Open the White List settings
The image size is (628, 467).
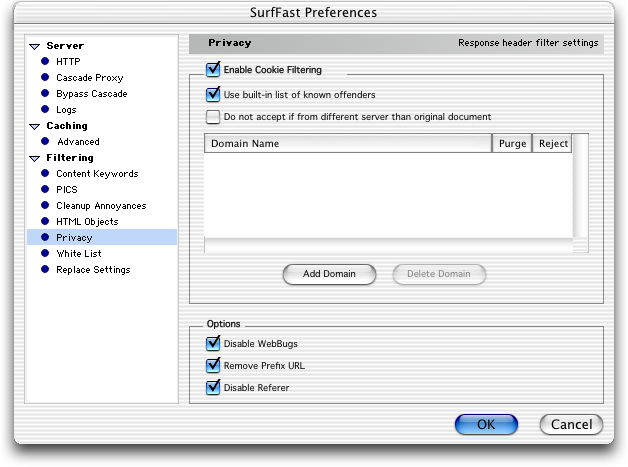(79, 254)
